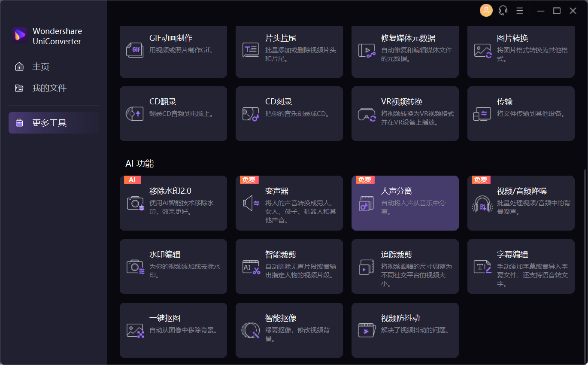This screenshot has width=588, height=365.
Task: Open the 移除水印2.0 AI watermark remover icon
Action: pyautogui.click(x=135, y=203)
